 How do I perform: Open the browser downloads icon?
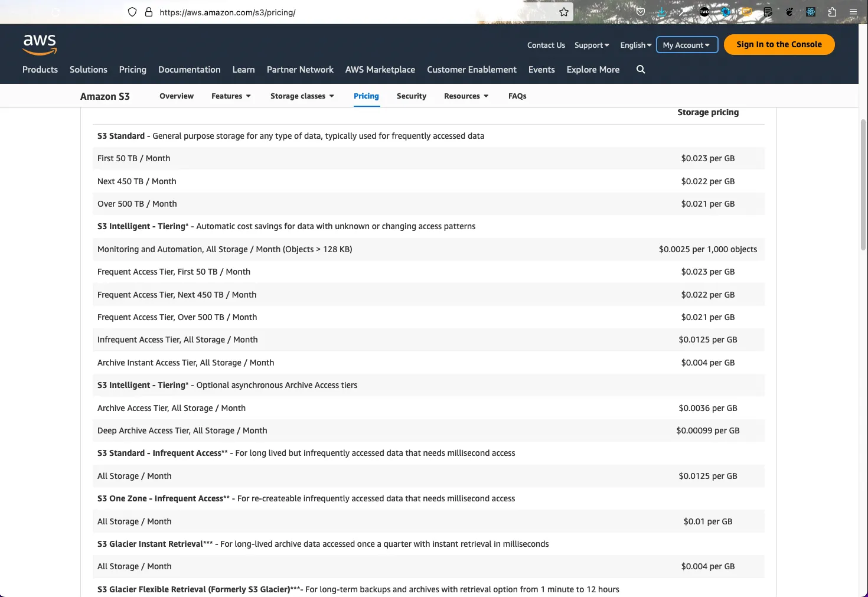[x=662, y=12]
